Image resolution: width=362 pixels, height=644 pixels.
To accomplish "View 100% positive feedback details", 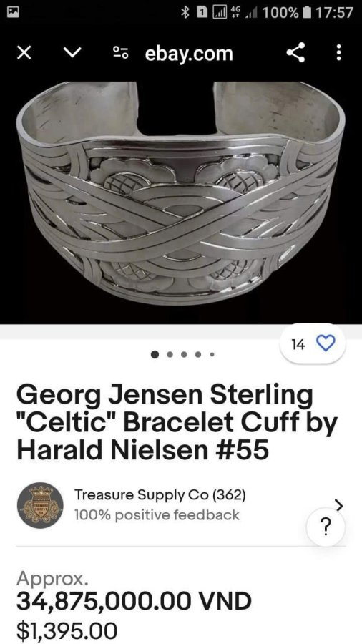I will [157, 514].
